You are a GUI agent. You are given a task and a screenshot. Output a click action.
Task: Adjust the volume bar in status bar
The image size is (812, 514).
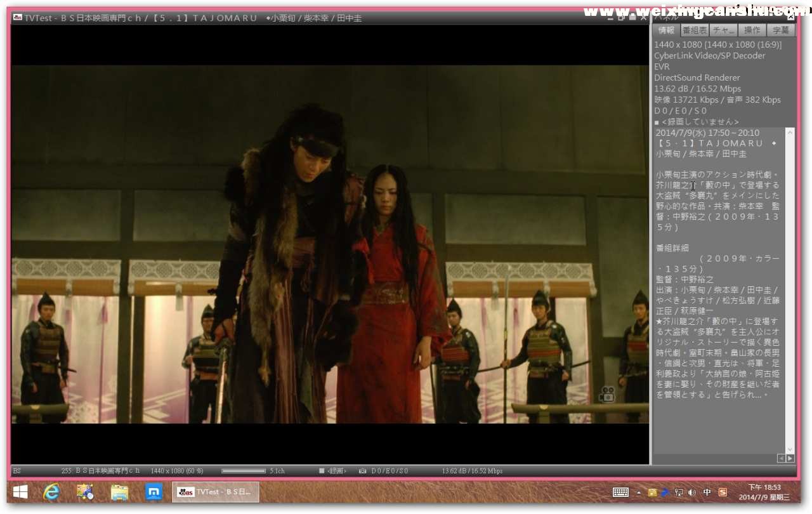coord(244,471)
